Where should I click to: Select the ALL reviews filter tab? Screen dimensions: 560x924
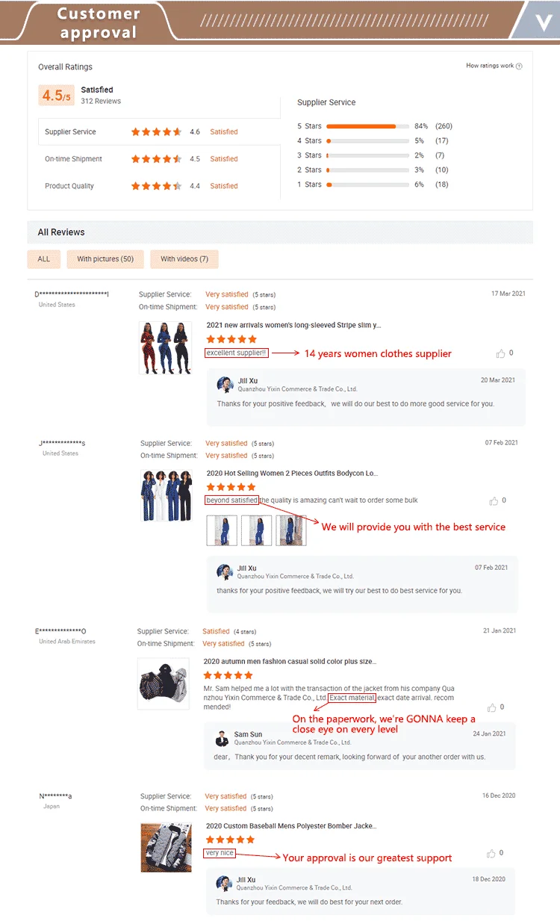(x=44, y=259)
